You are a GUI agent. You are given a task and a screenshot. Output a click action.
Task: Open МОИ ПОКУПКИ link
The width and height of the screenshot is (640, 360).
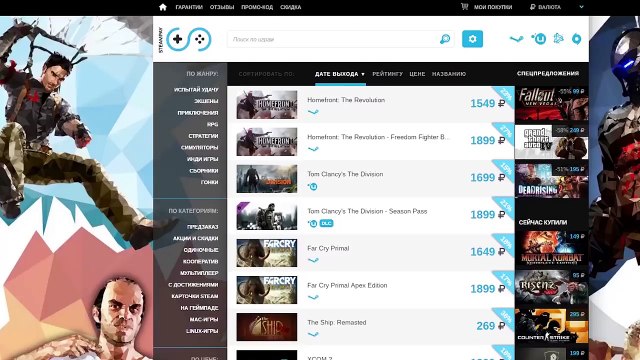(493, 7)
